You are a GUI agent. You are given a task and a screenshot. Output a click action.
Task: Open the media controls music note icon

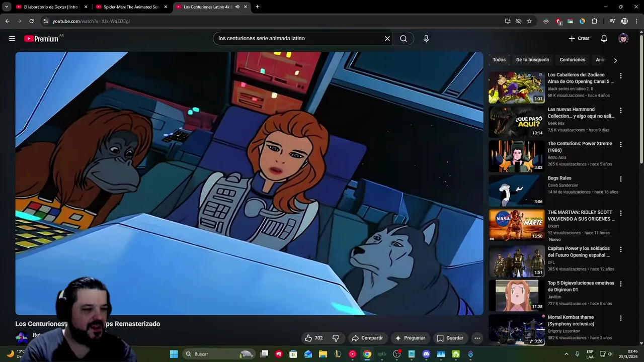[x=612, y=21]
